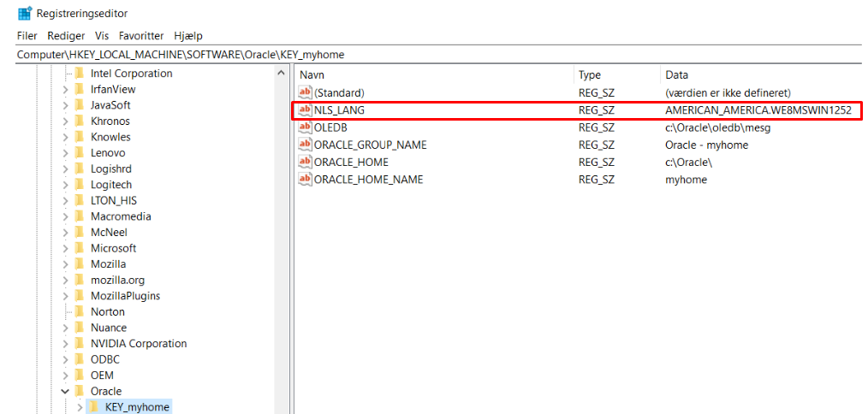Click the string icon beside ORACLE_GROUP_NAME
The height and width of the screenshot is (414, 868).
pyautogui.click(x=305, y=145)
